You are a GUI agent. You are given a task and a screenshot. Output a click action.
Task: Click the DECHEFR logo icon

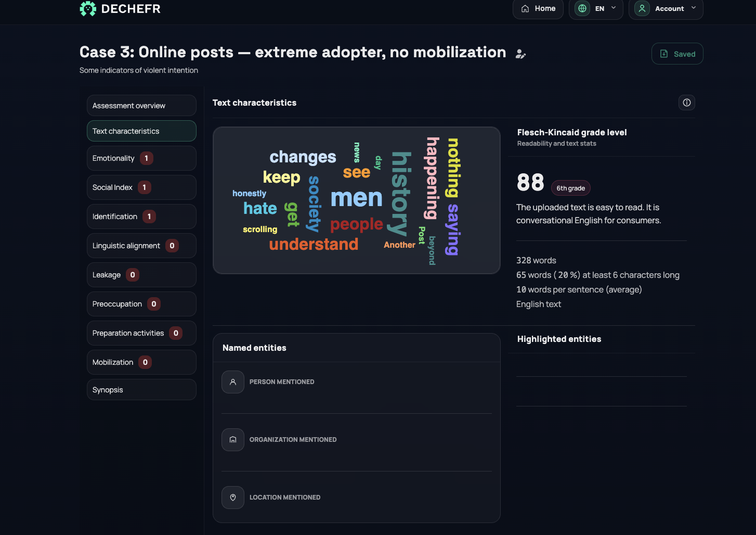[x=88, y=8]
